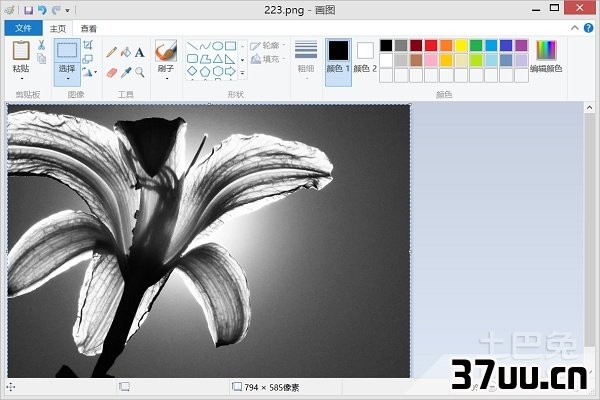Click the copy icon below scissors

point(41,59)
